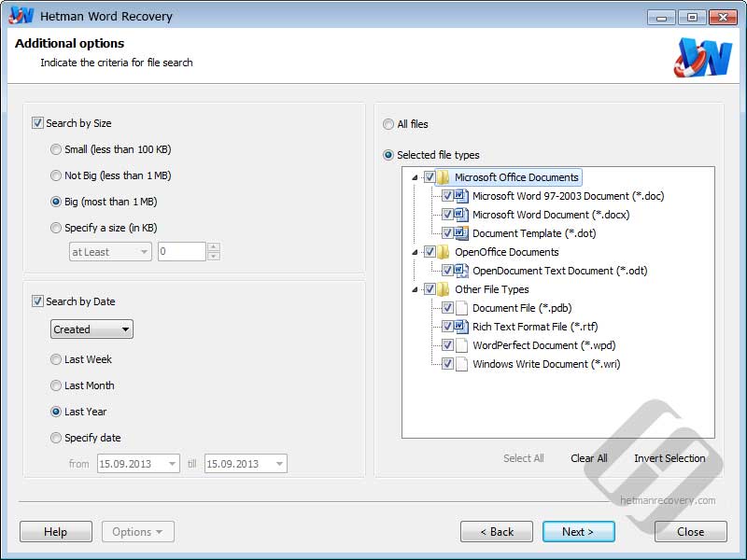Uncheck the Microsoft Office Documents group checkbox

click(x=430, y=177)
